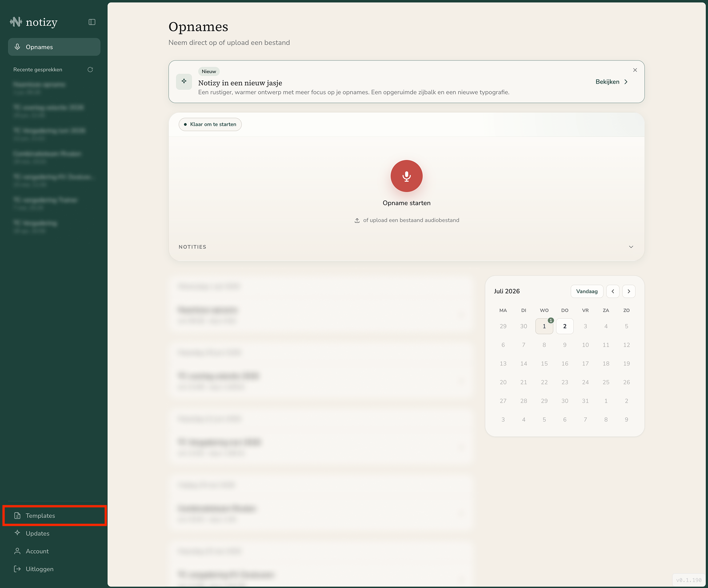Select July 10 in the calendar
This screenshot has width=708, height=588.
(x=585, y=345)
